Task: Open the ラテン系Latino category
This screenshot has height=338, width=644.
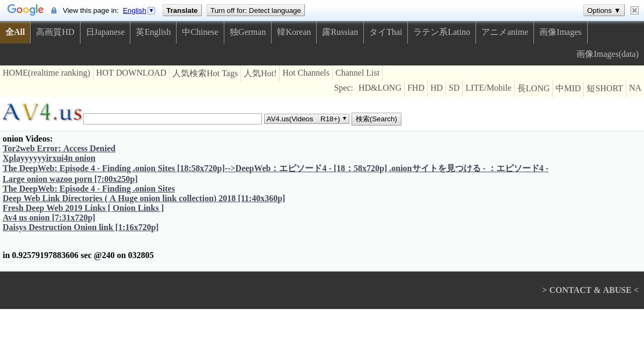Action: click(442, 32)
